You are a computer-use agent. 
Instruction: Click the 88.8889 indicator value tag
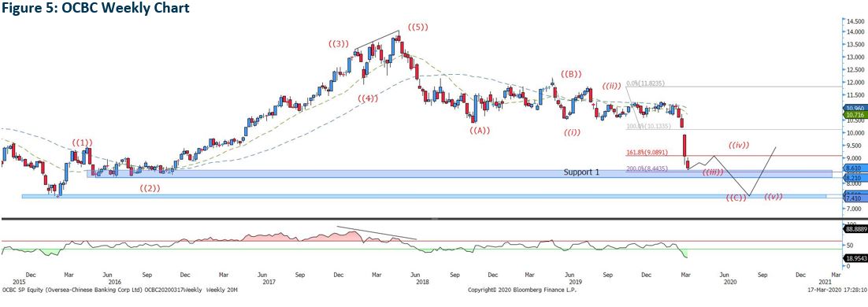point(855,228)
